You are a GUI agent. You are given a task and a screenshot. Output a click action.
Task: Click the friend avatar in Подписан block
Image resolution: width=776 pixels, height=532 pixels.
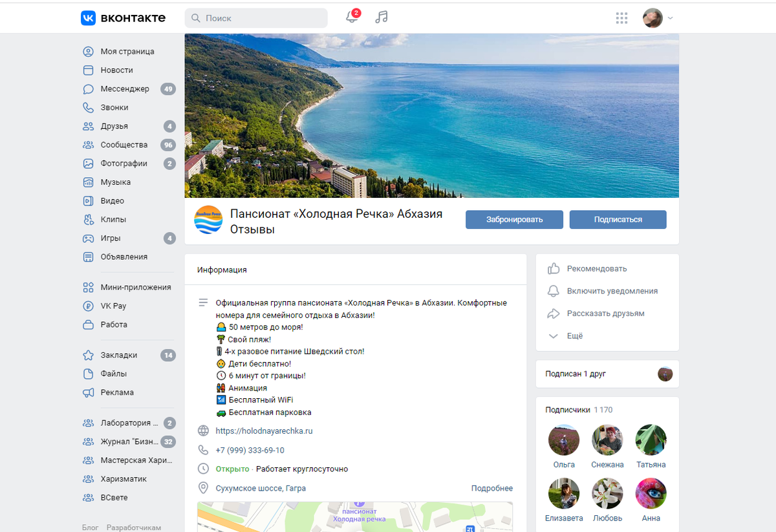[665, 374]
